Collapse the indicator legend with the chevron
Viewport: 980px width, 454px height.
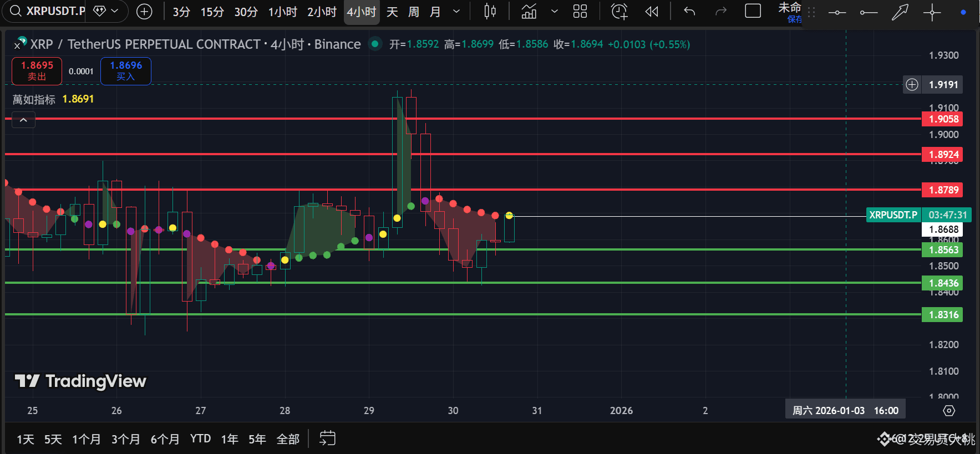coord(23,120)
